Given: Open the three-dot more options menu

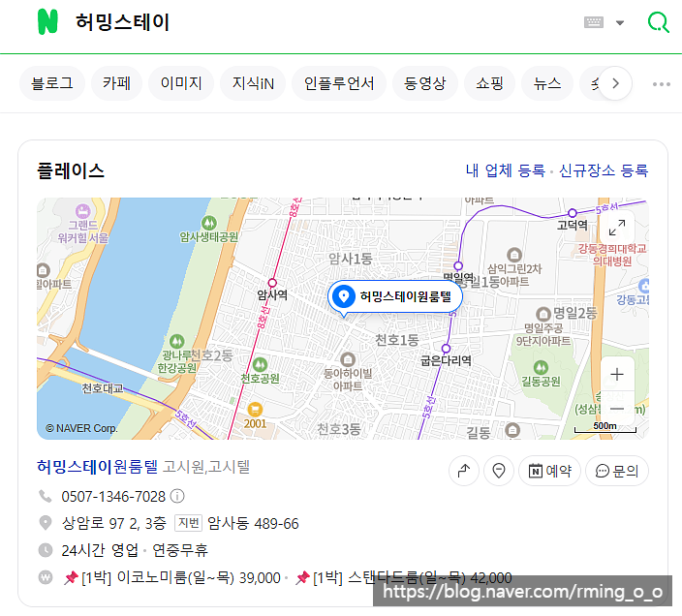Looking at the screenshot, I should [661, 84].
